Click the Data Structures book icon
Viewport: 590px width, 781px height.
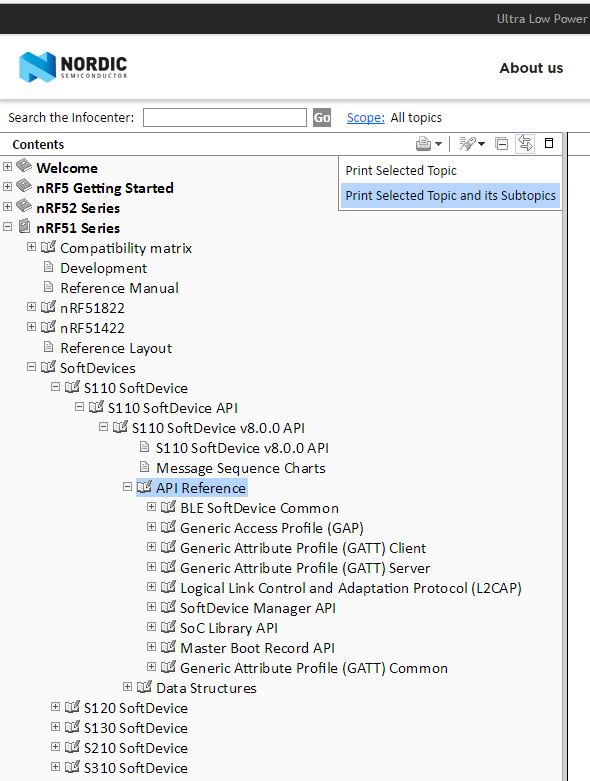[x=144, y=687]
